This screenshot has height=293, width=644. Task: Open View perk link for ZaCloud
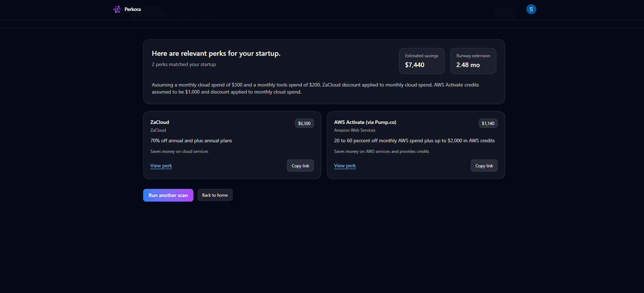(161, 166)
